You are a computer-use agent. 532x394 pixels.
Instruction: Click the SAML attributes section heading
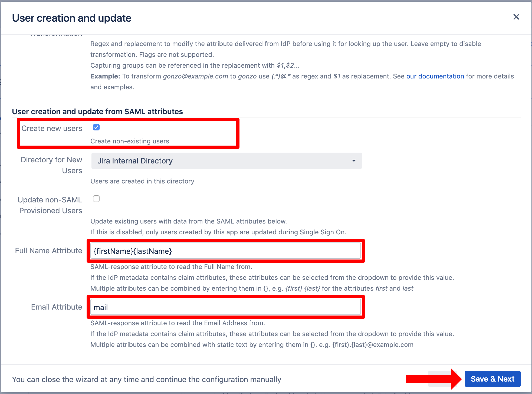(x=97, y=111)
